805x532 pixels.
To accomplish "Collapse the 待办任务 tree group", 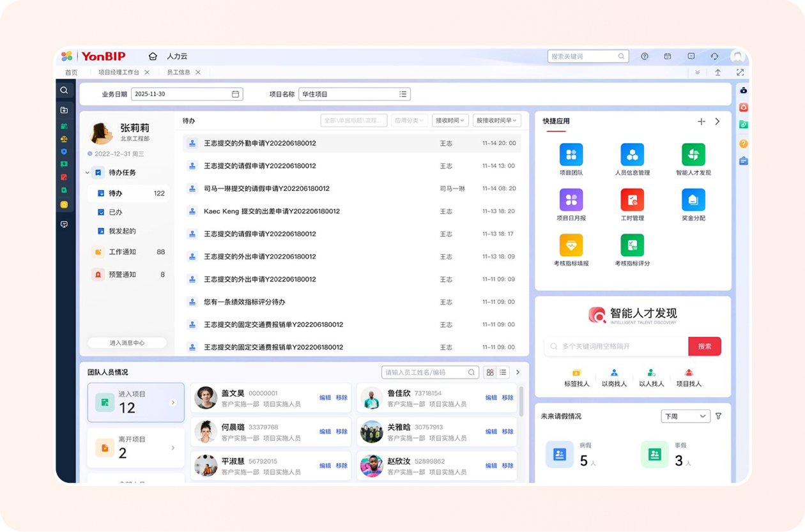I will [x=88, y=172].
